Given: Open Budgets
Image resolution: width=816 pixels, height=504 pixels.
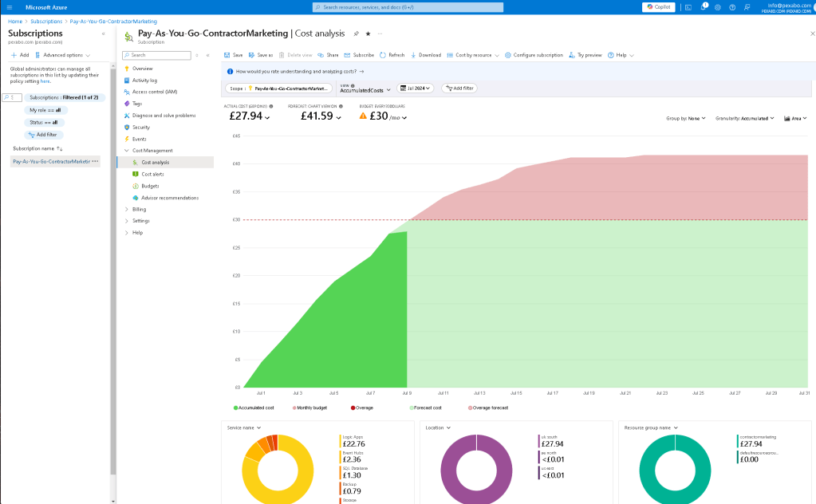Looking at the screenshot, I should (x=150, y=186).
